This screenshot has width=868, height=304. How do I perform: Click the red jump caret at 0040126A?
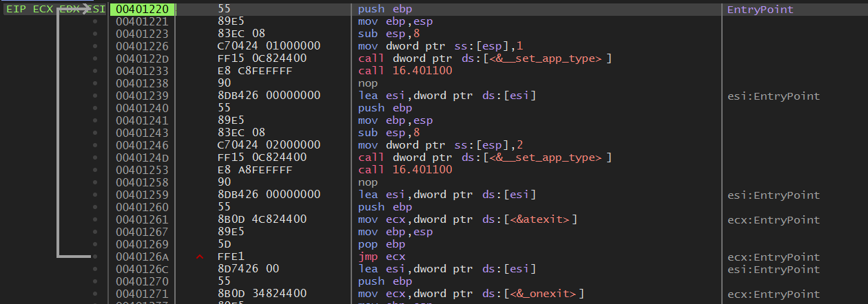(x=200, y=257)
